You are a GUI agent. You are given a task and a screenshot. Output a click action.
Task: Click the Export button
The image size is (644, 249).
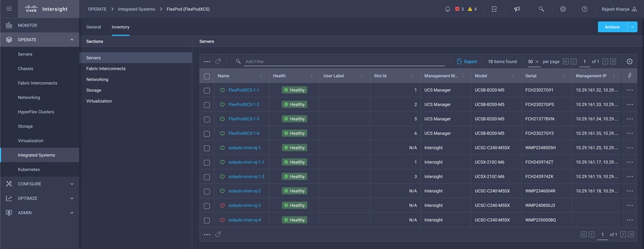(x=467, y=61)
